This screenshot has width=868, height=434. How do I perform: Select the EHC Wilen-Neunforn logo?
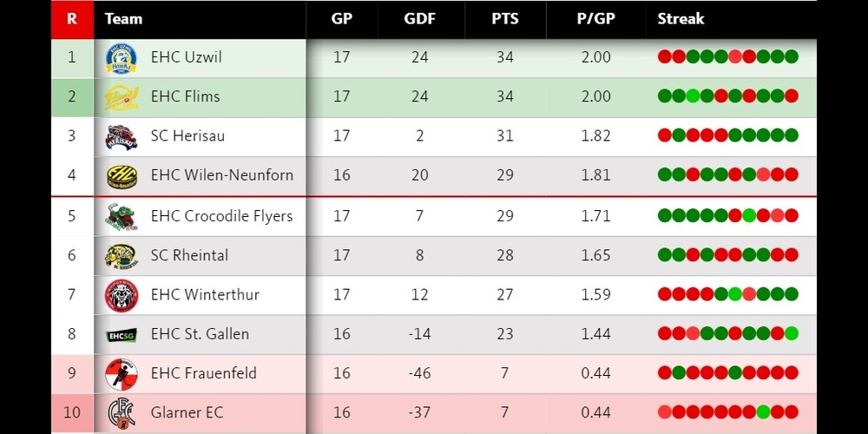coord(121,175)
